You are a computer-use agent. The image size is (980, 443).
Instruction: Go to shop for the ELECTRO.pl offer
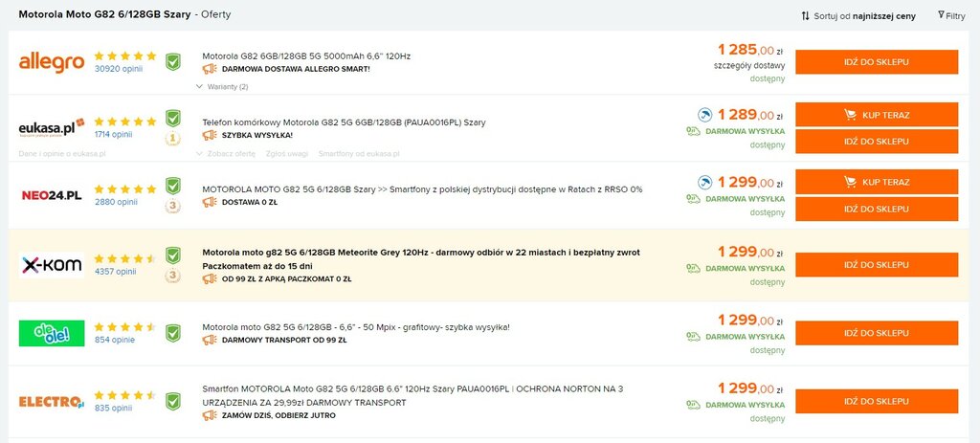pyautogui.click(x=877, y=401)
